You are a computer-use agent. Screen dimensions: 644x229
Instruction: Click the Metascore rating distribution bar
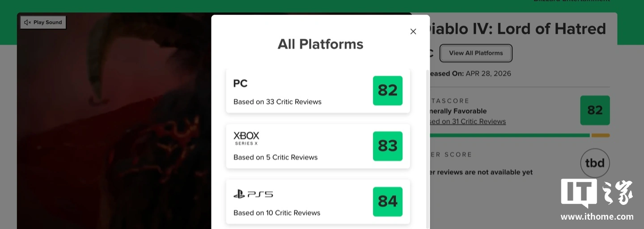(x=520, y=135)
